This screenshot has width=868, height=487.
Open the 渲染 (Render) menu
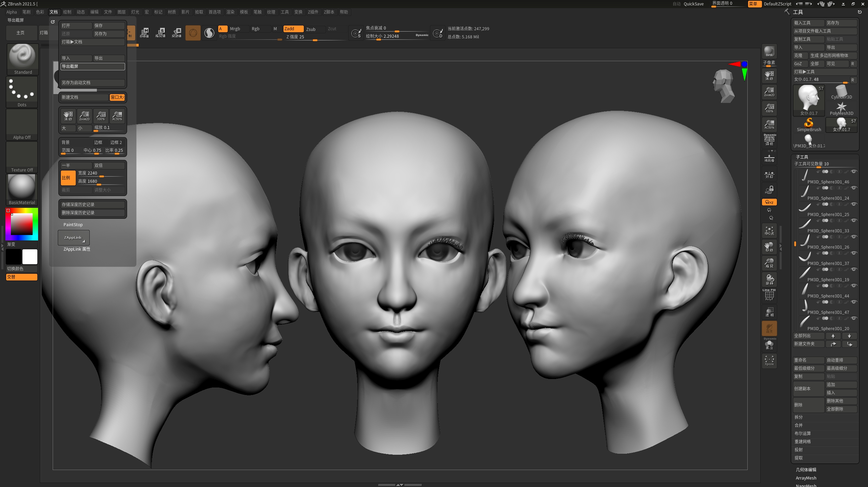[x=230, y=12]
